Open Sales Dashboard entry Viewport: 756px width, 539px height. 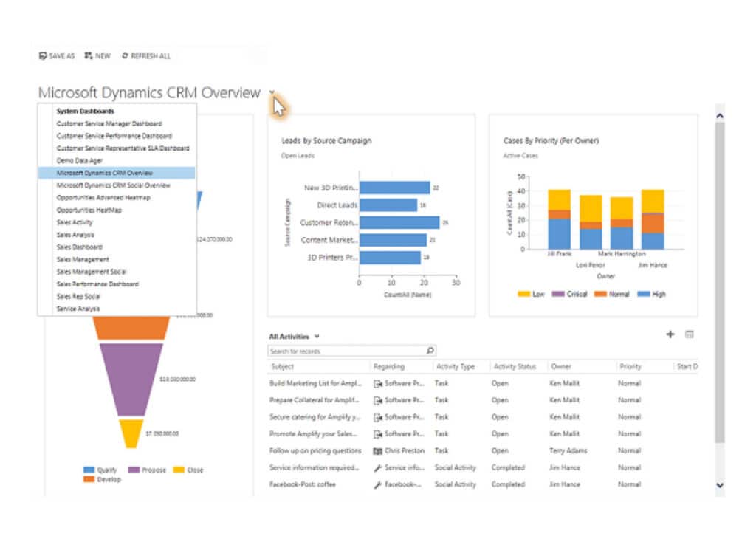pyautogui.click(x=79, y=247)
